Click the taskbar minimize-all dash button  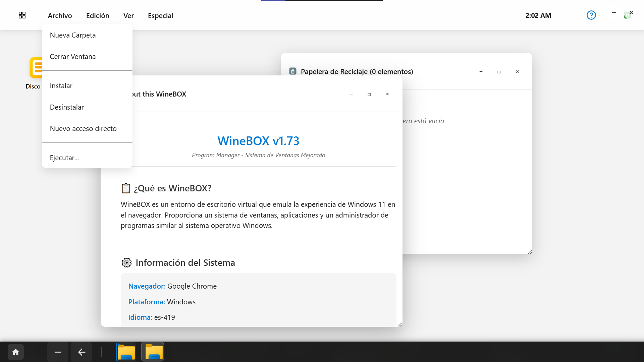(58, 352)
